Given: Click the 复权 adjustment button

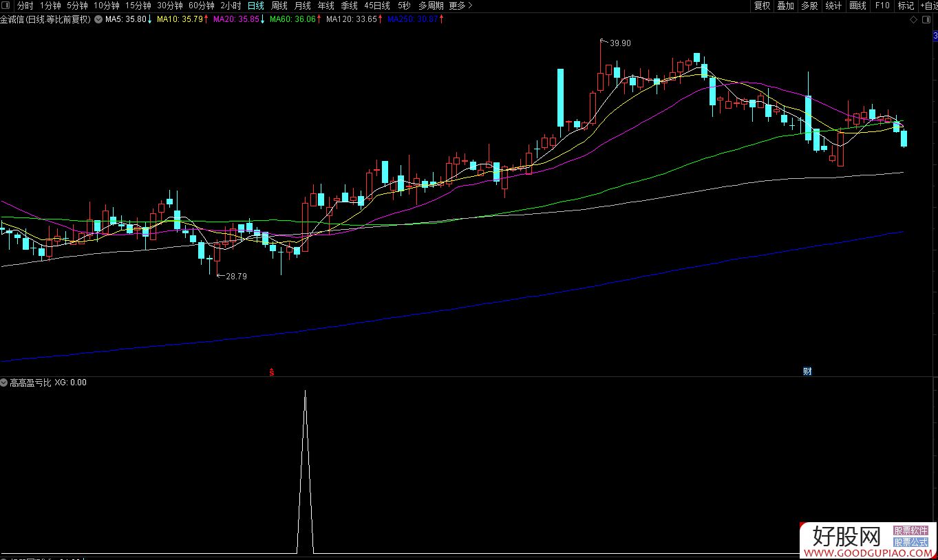Looking at the screenshot, I should click(x=762, y=6).
